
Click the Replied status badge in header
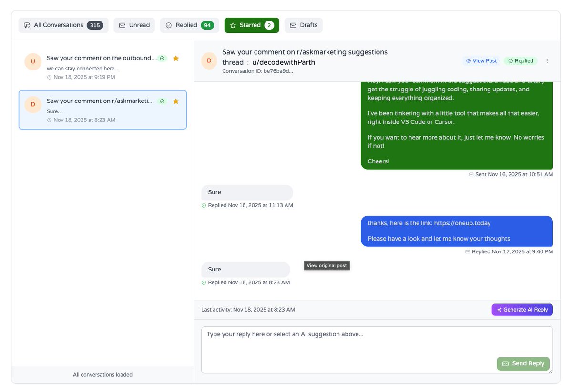521,61
